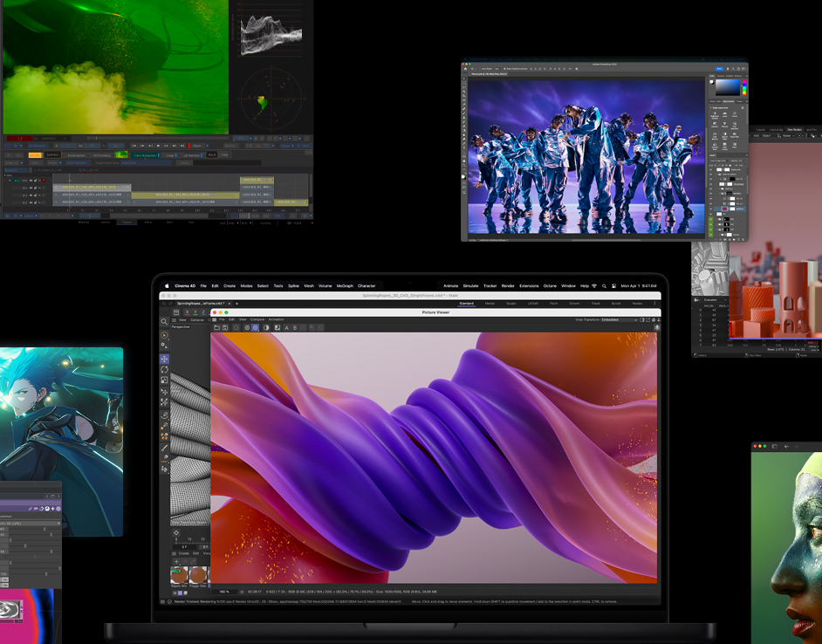The height and width of the screenshot is (644, 822).
Task: Switch to the Geo Nodes tab in Blender
Action: 794,129
